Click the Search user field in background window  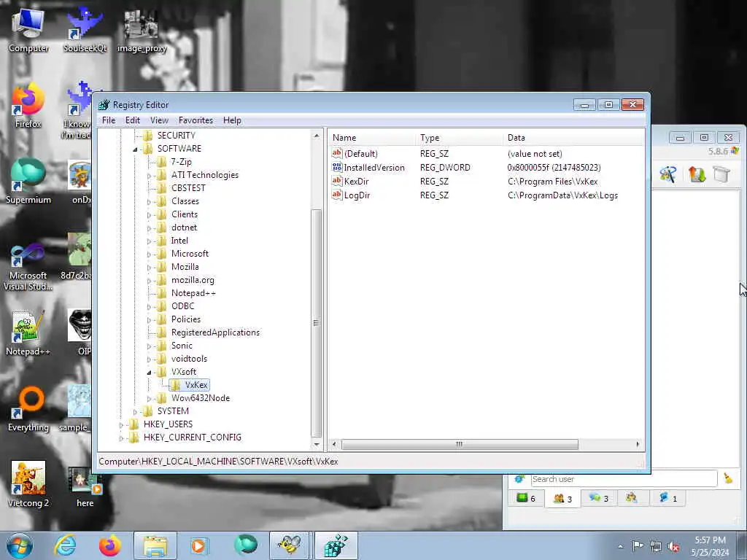coord(624,479)
